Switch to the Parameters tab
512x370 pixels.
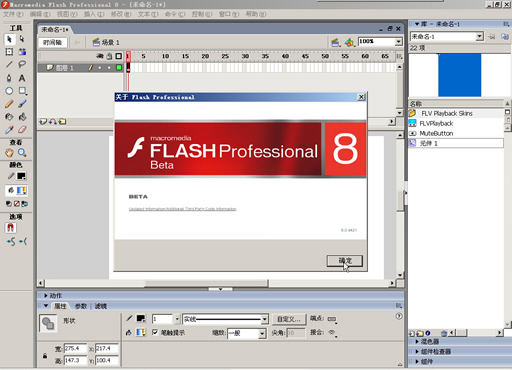[81, 306]
